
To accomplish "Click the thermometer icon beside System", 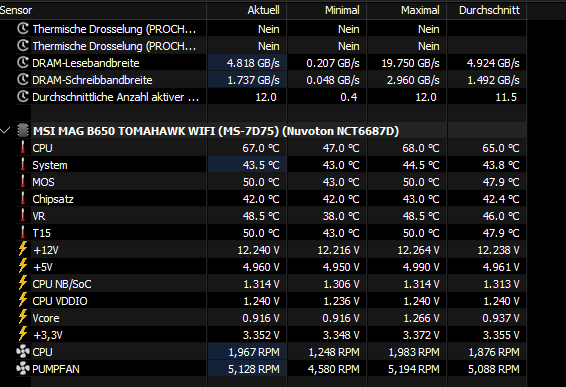I will click(23, 165).
